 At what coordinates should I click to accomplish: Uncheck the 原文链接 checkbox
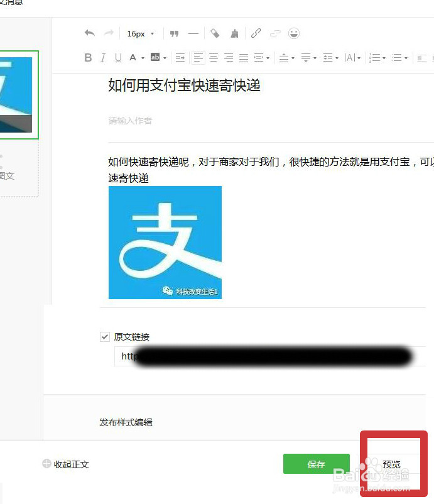(x=105, y=337)
